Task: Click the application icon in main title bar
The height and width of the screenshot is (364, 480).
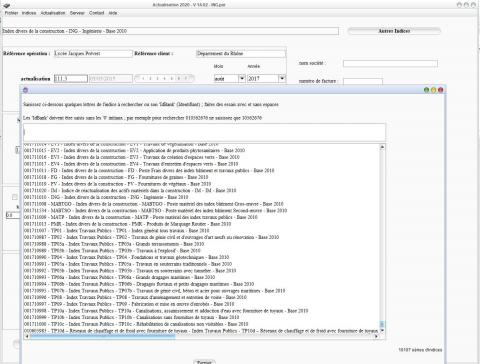Action: (7, 5)
